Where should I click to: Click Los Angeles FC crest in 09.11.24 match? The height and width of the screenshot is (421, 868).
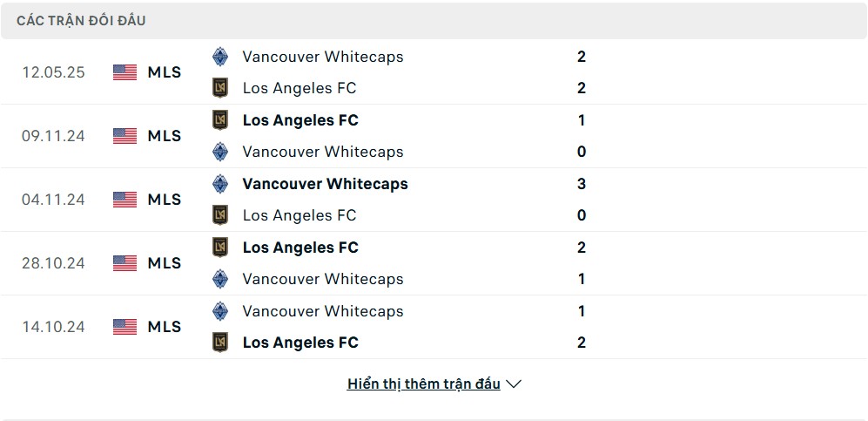[220, 120]
